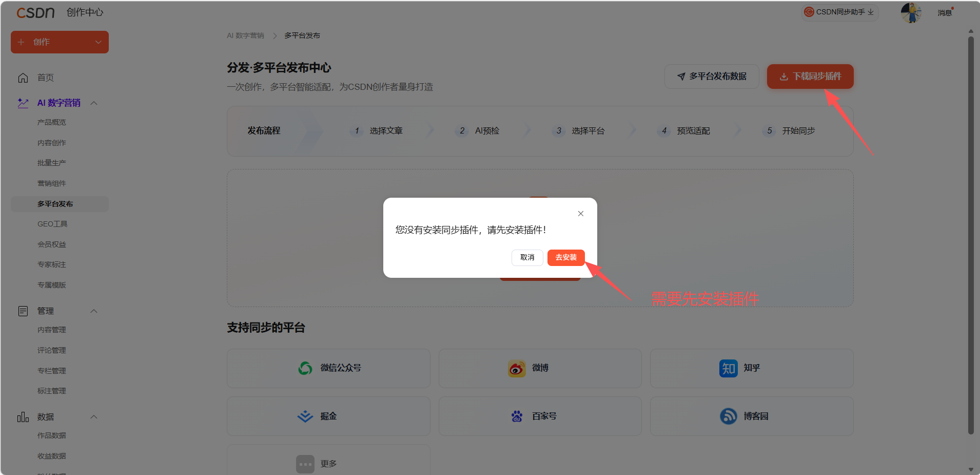Click 多平台发布数据 button

(712, 77)
